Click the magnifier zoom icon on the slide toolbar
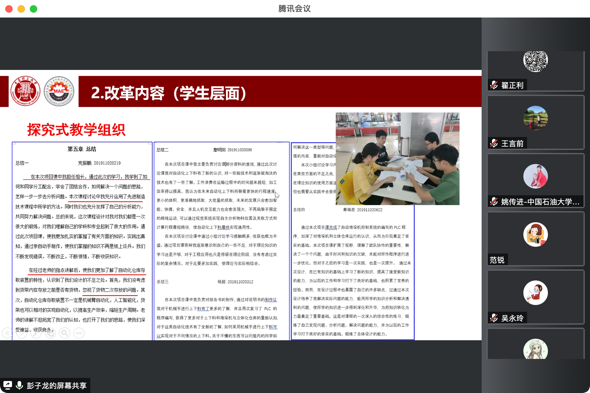This screenshot has width=590, height=393. click(65, 333)
